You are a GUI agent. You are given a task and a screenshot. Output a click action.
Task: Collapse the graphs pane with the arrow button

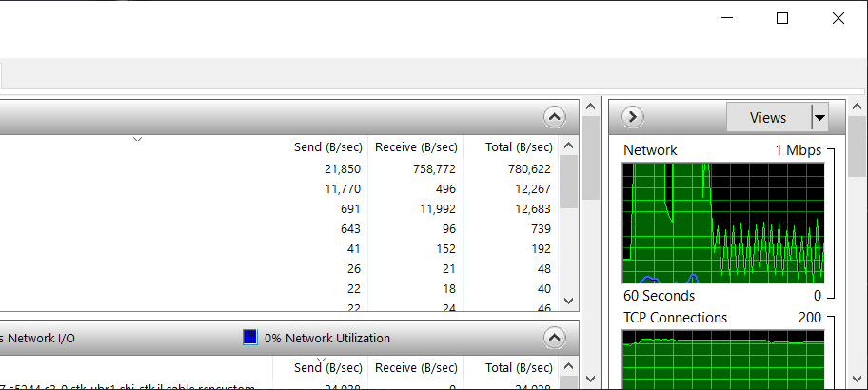[x=633, y=117]
